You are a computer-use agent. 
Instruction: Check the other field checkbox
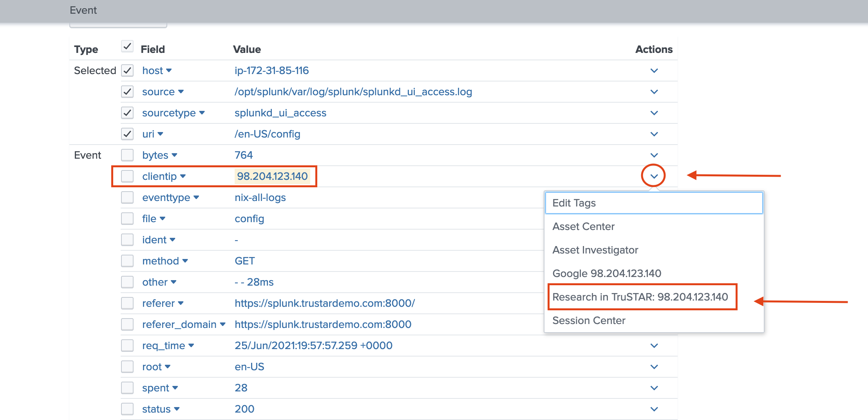click(127, 282)
